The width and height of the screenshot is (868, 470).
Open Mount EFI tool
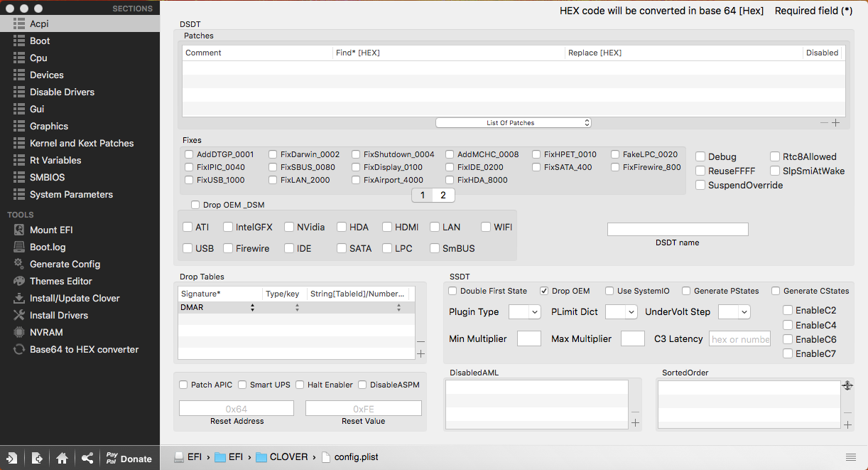coord(51,230)
